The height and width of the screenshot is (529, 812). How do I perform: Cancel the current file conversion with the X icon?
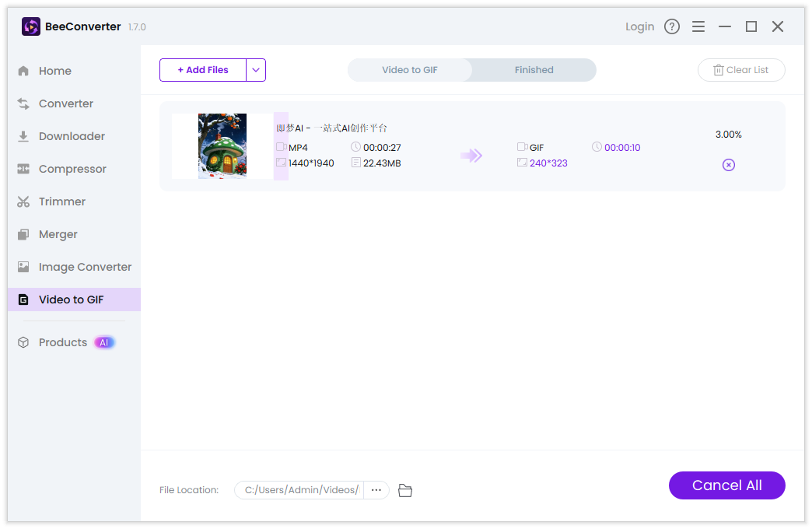728,164
